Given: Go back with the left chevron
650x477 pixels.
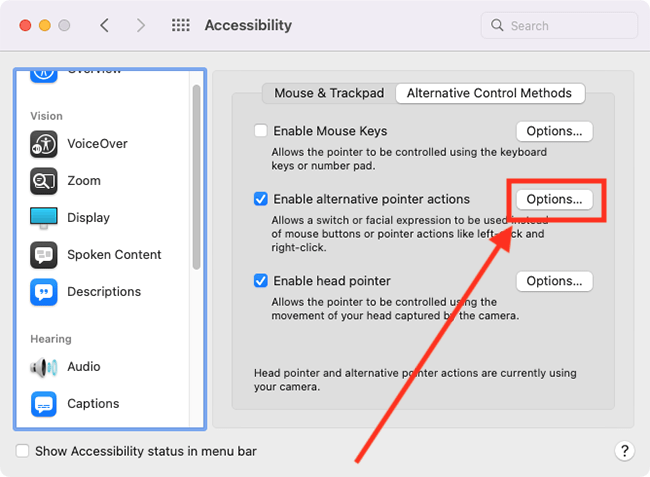Looking at the screenshot, I should tap(104, 25).
